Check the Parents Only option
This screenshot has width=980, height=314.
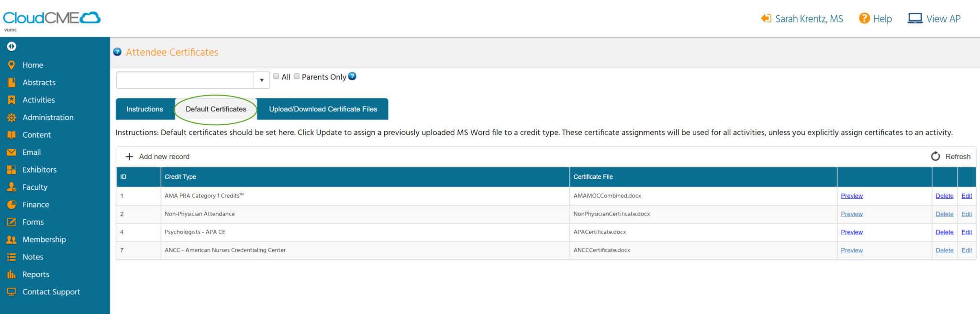click(296, 76)
